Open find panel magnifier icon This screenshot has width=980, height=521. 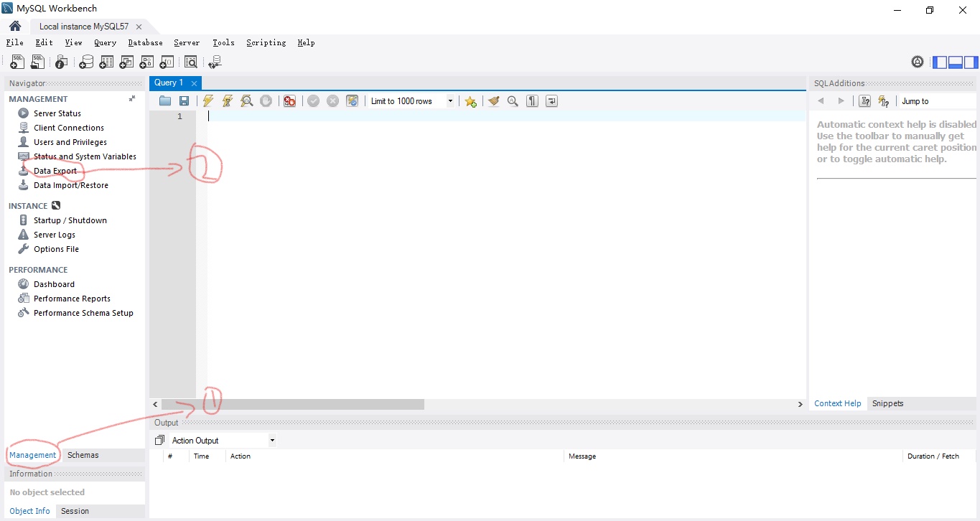click(513, 101)
